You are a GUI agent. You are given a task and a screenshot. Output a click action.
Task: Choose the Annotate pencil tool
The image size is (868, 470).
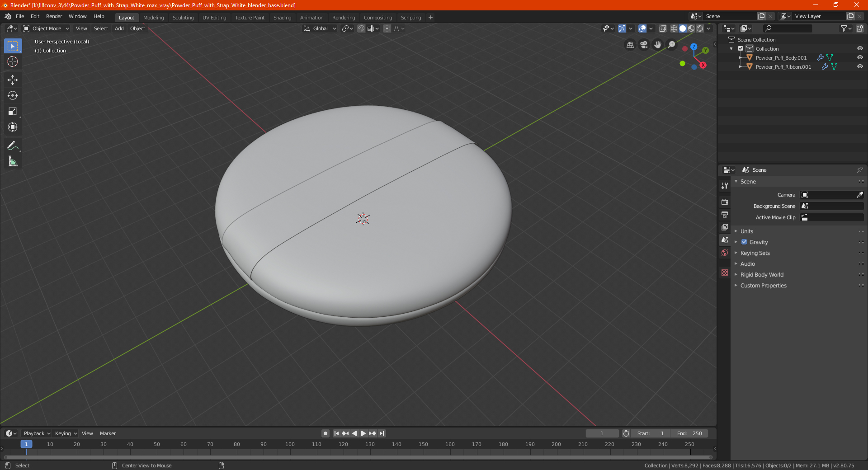tap(13, 146)
